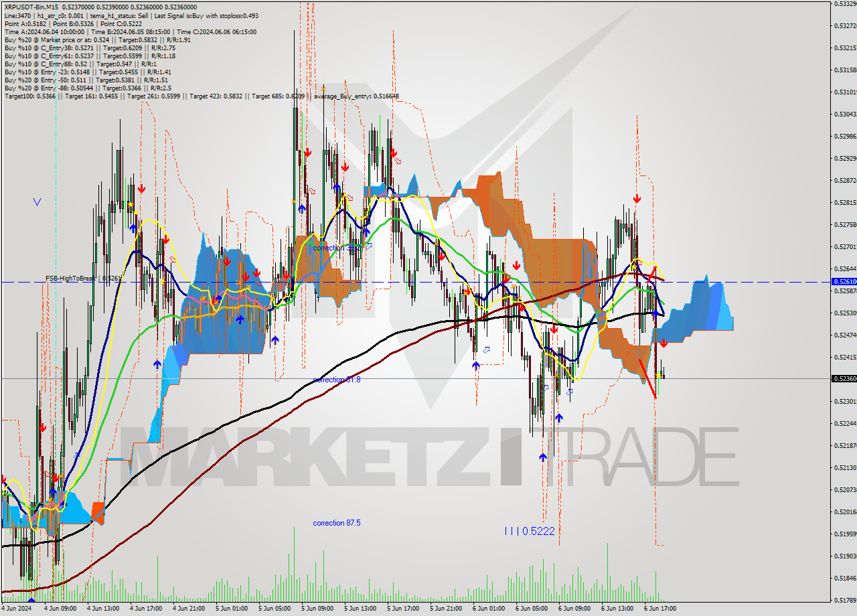Click the '6 Jun 17:00' time label
This screenshot has width=857, height=616.
pos(659,609)
